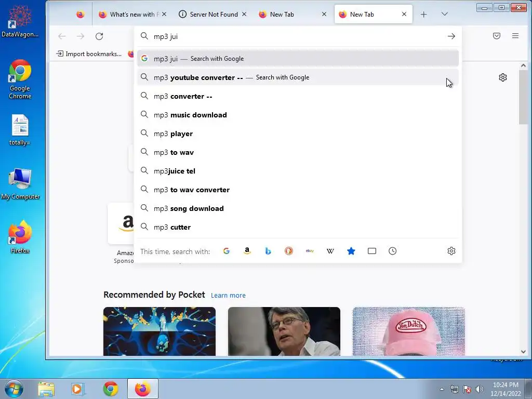Select eBay one-off search icon
Screen dimensions: 532x399
coord(310,251)
